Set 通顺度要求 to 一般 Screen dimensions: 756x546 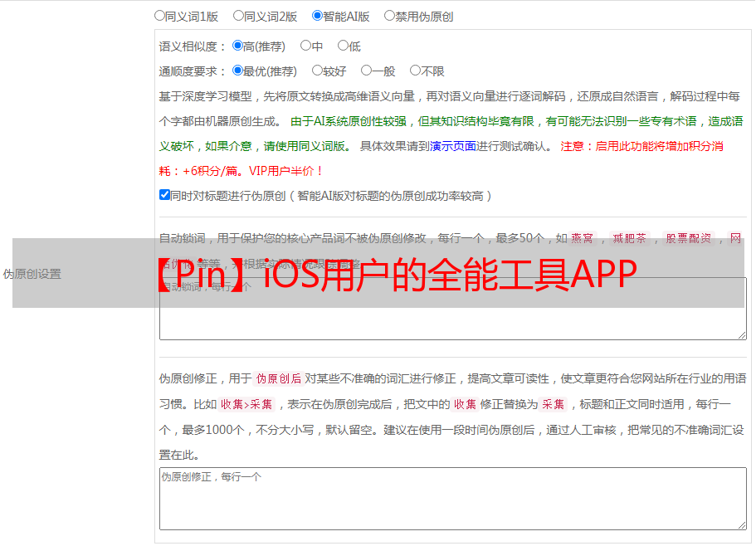point(367,71)
